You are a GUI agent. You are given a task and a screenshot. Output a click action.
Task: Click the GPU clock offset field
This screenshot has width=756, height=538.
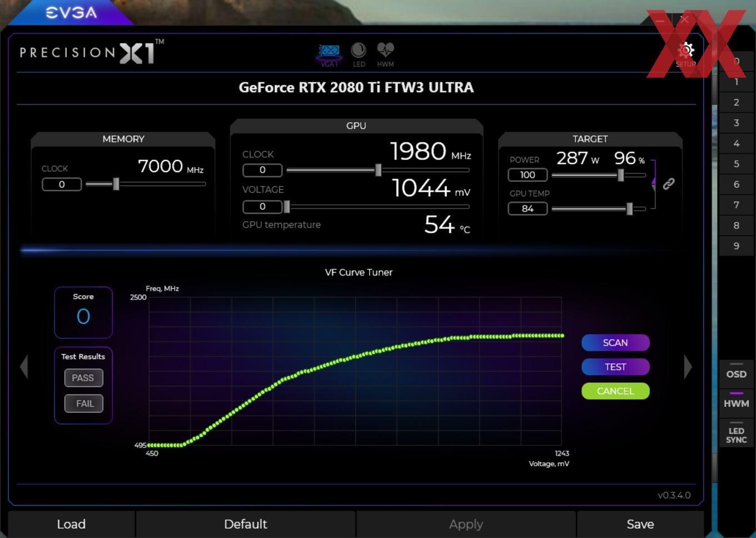click(262, 170)
